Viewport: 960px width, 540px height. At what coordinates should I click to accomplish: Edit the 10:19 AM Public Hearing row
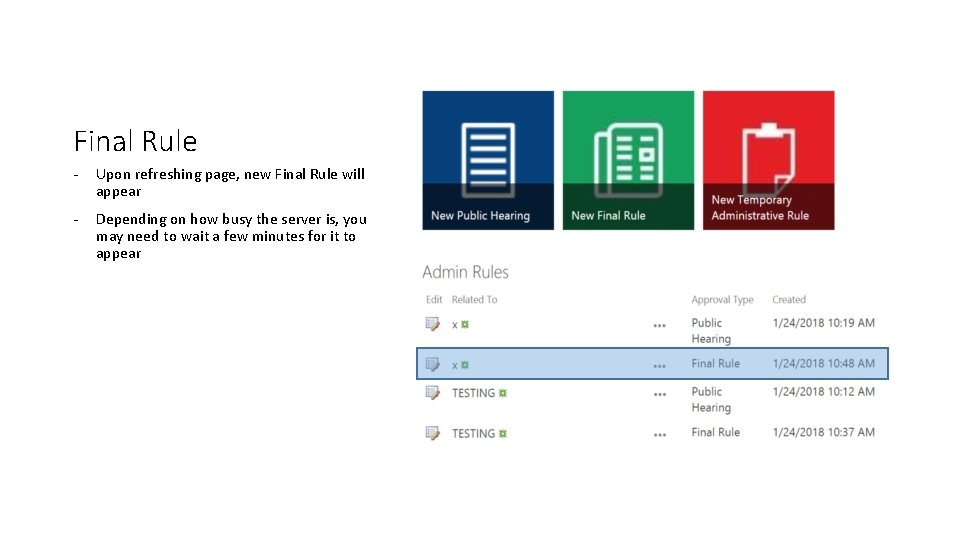(432, 324)
